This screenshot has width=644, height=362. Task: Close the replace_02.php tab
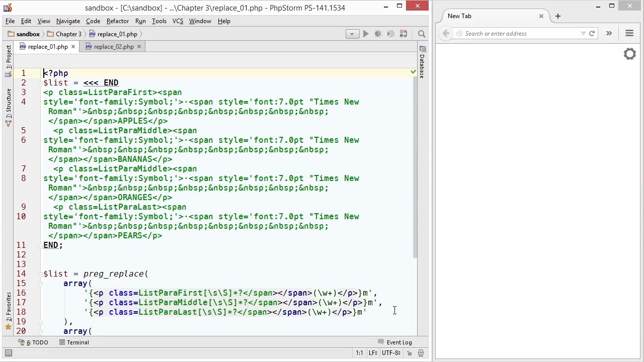pos(139,47)
